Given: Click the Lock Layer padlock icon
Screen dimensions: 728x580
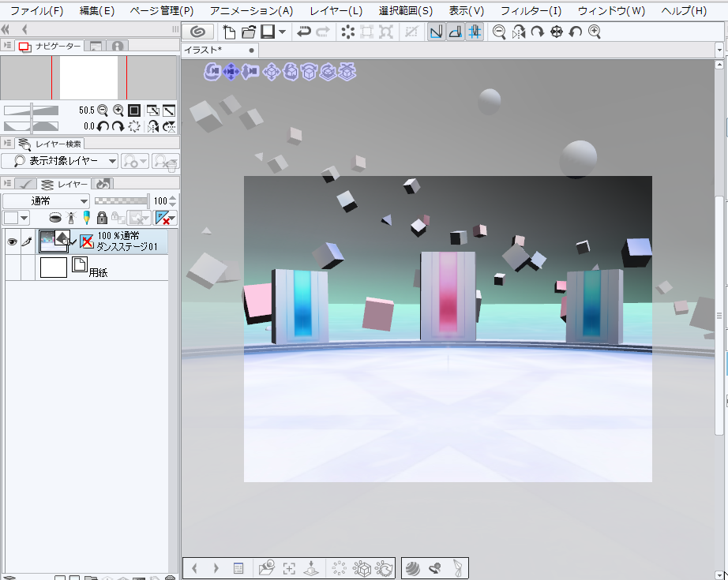Looking at the screenshot, I should (101, 218).
